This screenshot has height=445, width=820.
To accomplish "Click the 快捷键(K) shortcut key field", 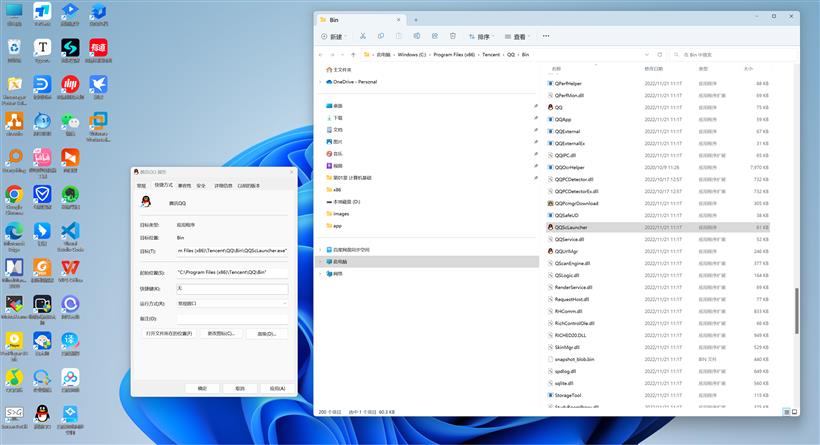I will pos(232,288).
